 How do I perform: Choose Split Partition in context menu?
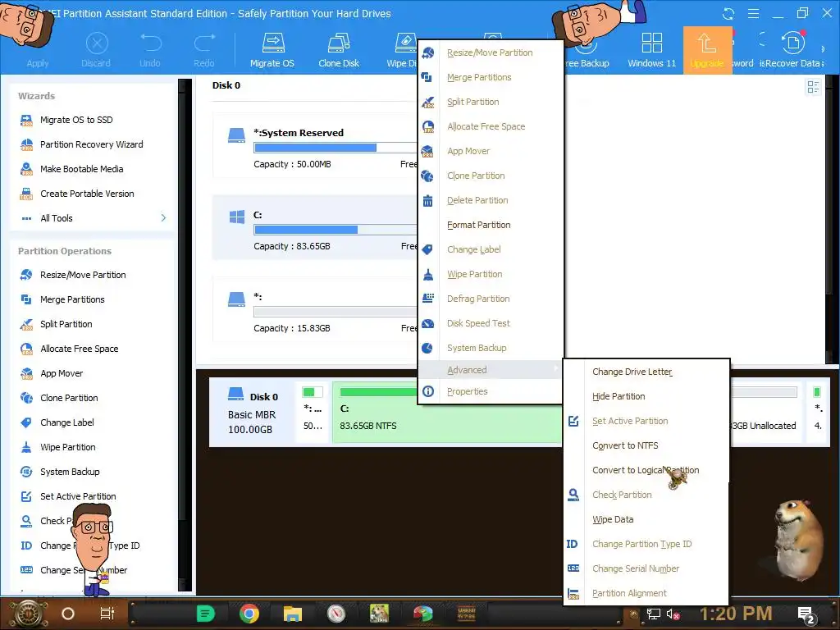tap(491, 102)
